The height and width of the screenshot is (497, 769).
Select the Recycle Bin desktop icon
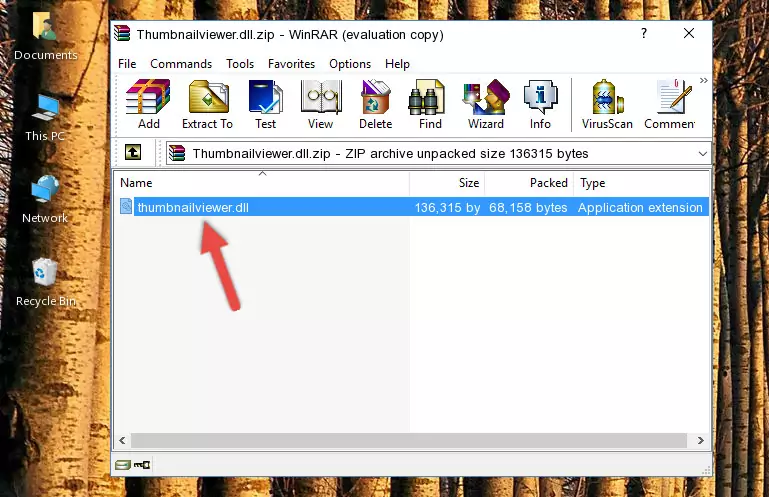click(x=45, y=283)
